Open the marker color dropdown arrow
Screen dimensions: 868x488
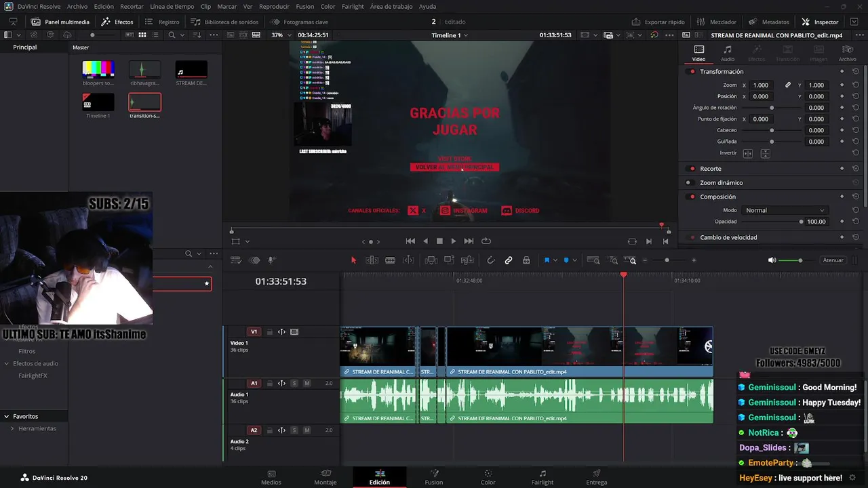(574, 260)
